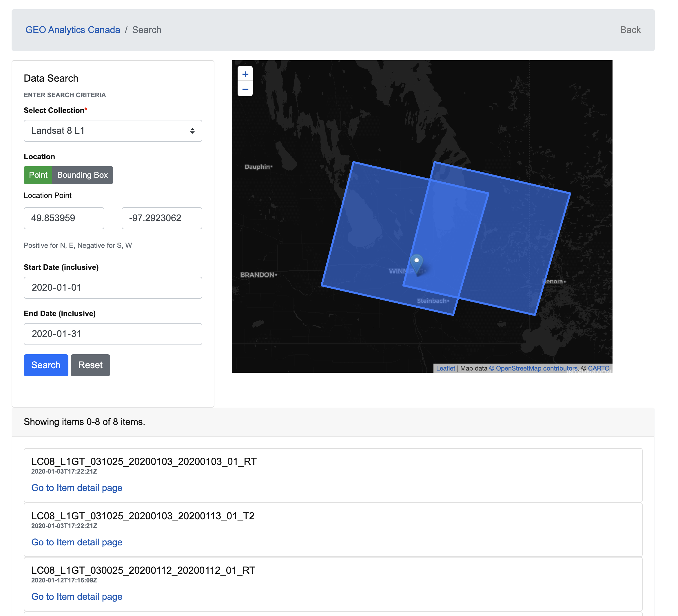Focus the latitude field 49.853959

tap(64, 218)
